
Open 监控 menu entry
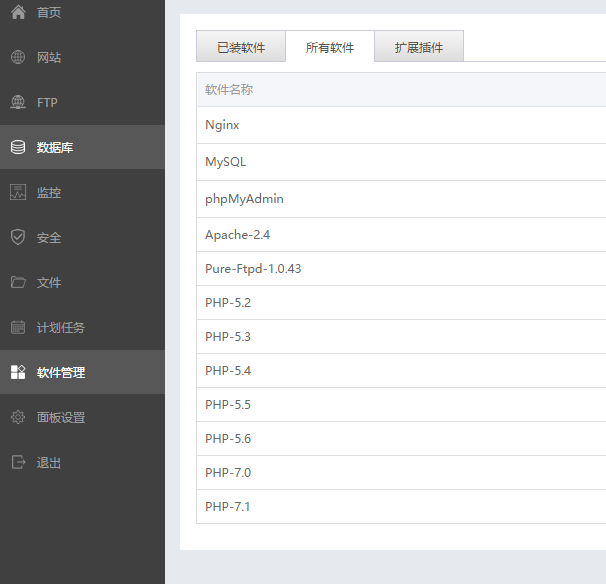pyautogui.click(x=82, y=192)
